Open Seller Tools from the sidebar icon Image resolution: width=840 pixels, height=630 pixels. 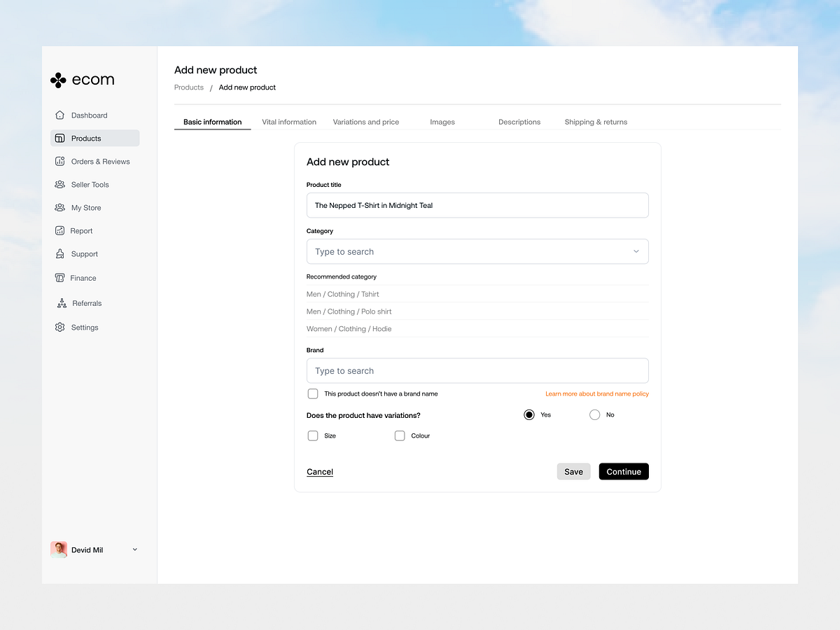point(60,184)
